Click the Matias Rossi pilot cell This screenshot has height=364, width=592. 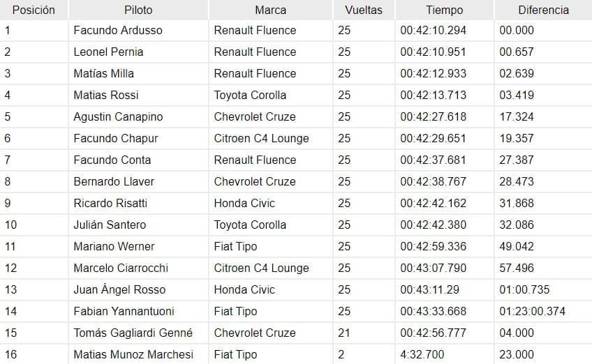[138, 95]
